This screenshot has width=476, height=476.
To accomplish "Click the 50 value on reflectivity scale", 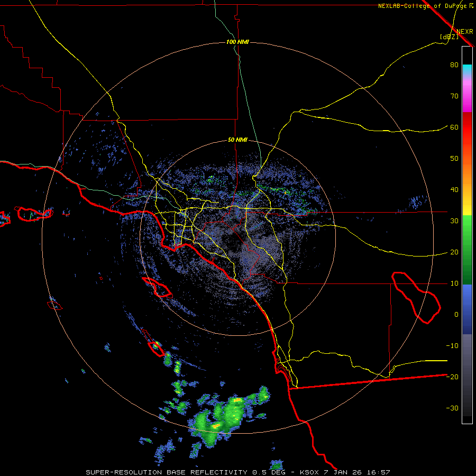I will coord(454,159).
